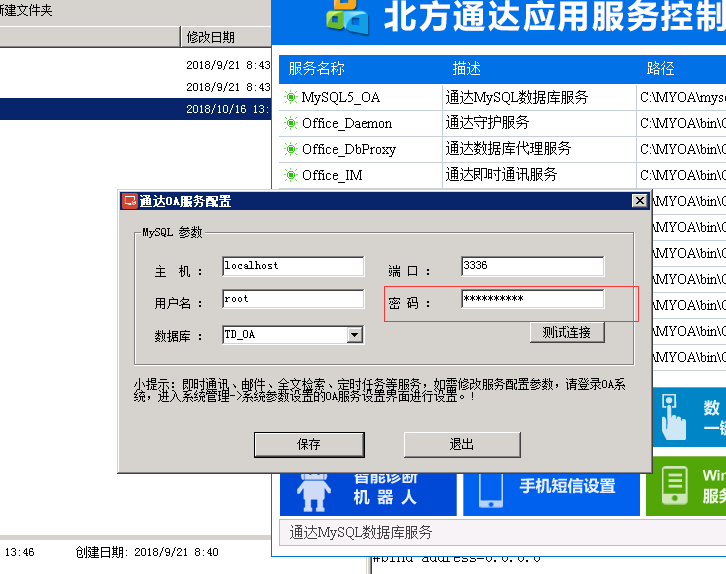Click the MySQL5_OA service status icon

pos(291,97)
